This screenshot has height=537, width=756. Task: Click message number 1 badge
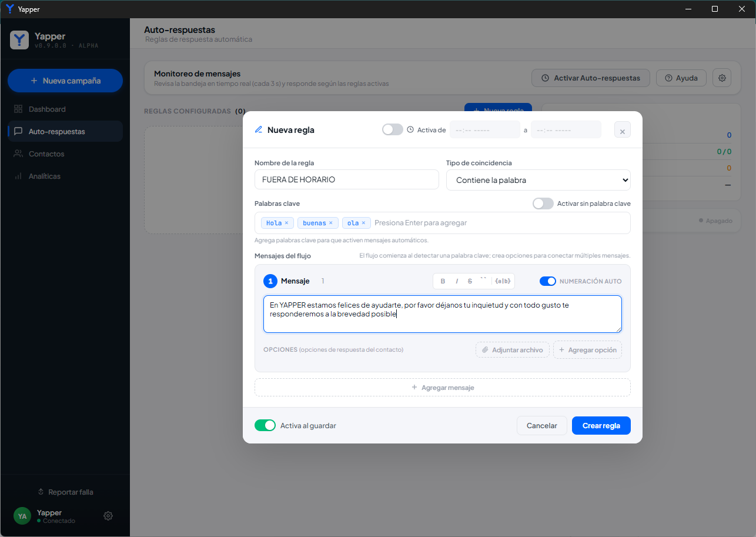pyautogui.click(x=270, y=281)
